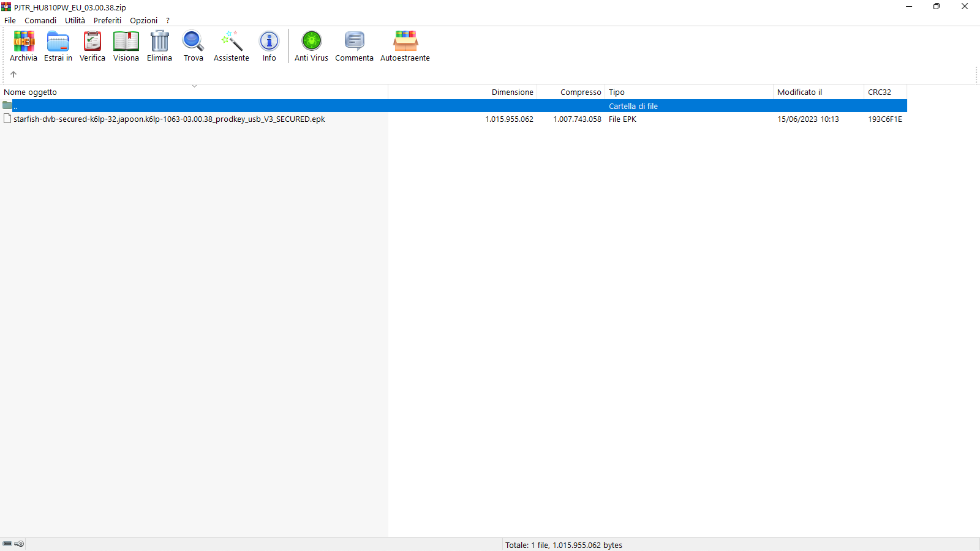Open the Preferiti menu

pos(107,20)
